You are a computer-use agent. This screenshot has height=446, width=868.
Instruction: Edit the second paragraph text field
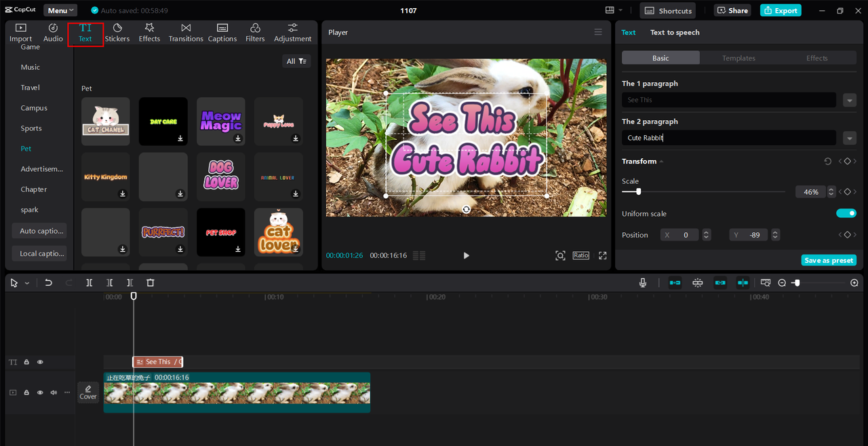click(730, 138)
